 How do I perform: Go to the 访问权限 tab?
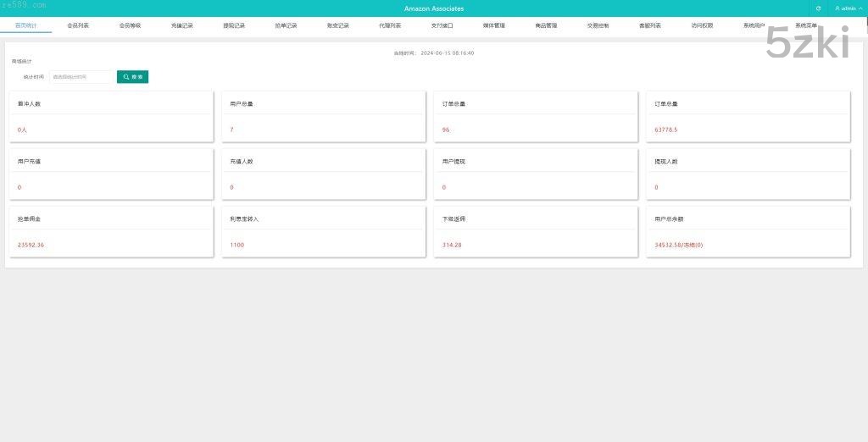click(x=702, y=26)
